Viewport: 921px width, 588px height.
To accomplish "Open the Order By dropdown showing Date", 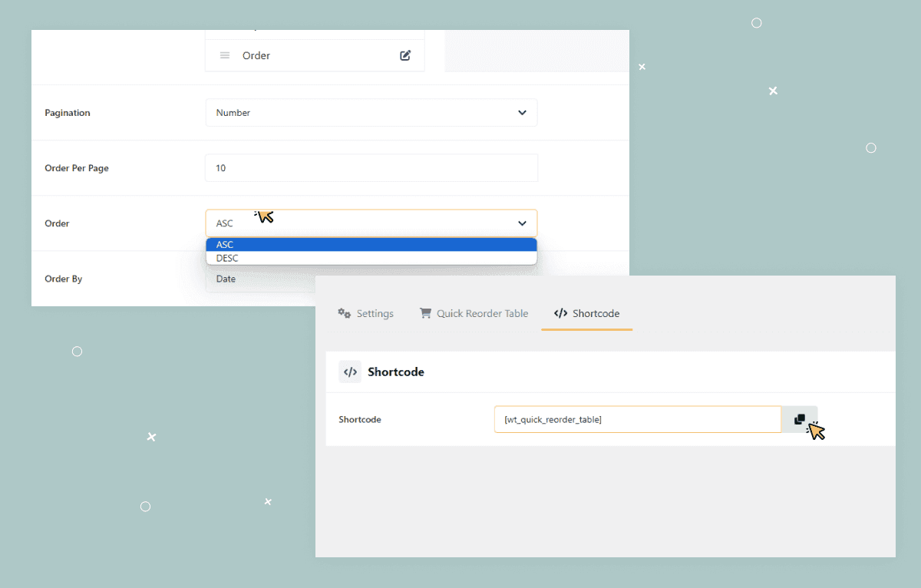I will (x=261, y=279).
